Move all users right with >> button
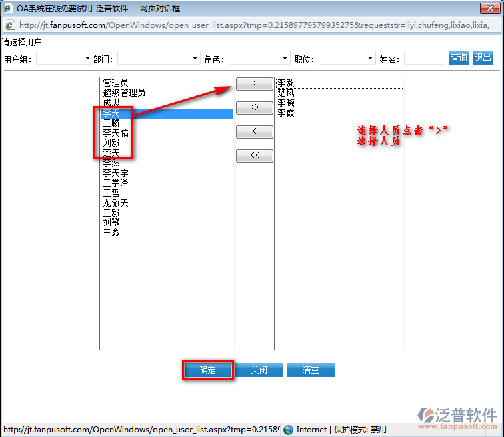This screenshot has height=437, width=504. click(x=254, y=107)
